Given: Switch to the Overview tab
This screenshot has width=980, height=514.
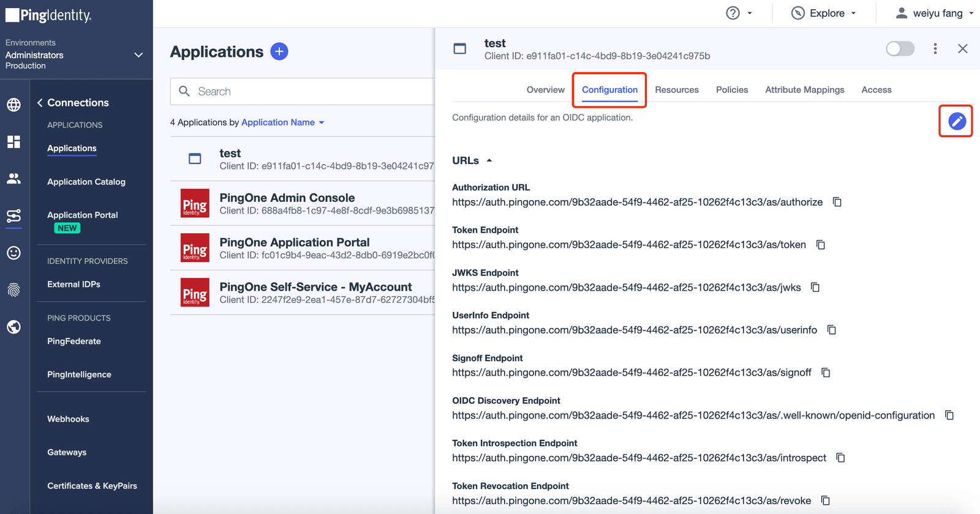Looking at the screenshot, I should (x=546, y=90).
